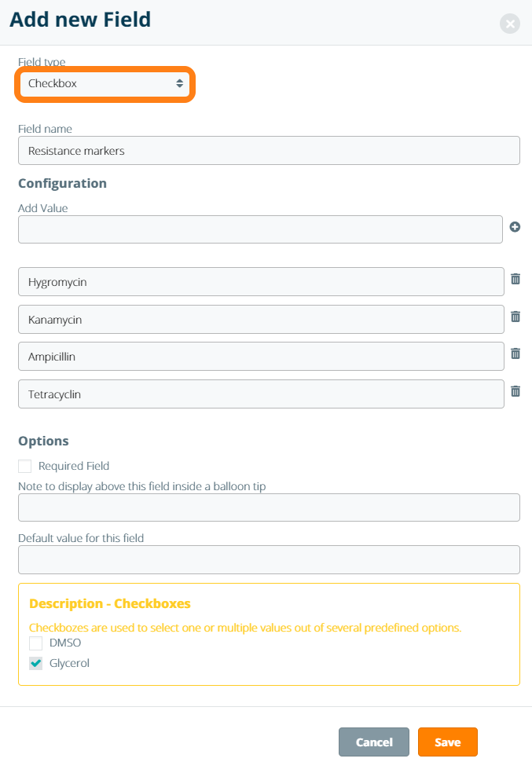The image size is (532, 773).
Task: Check the DMSO example checkbox
Action: click(36, 643)
